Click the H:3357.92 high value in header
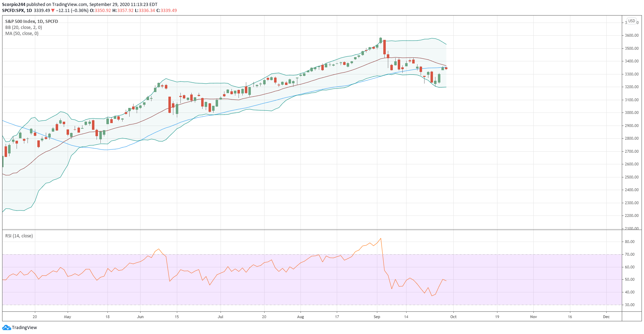The height and width of the screenshot is (334, 644). click(123, 11)
